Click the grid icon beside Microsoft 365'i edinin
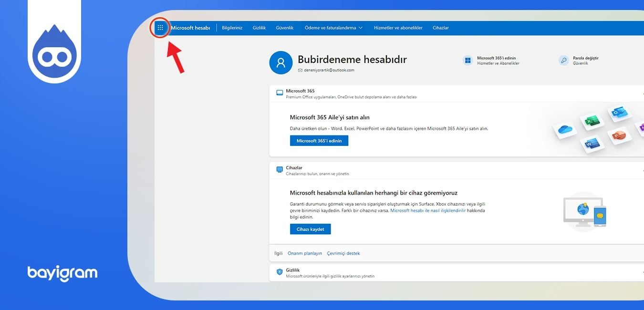The height and width of the screenshot is (310, 644). coord(467,60)
